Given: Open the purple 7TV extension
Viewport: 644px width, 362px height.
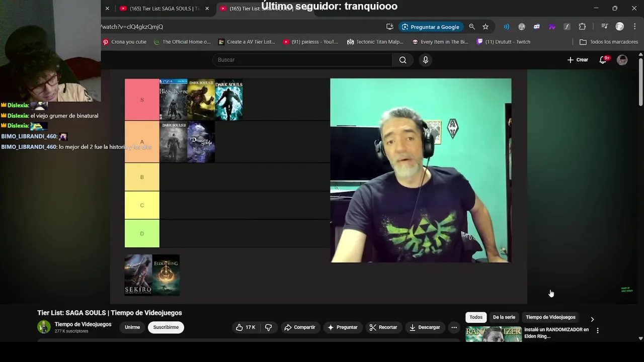Looking at the screenshot, I should pos(552,27).
